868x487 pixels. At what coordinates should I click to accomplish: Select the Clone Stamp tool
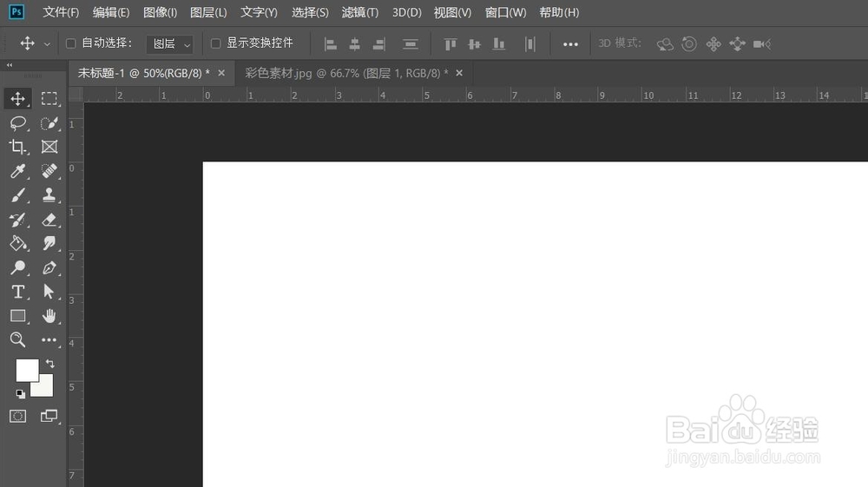[x=49, y=195]
